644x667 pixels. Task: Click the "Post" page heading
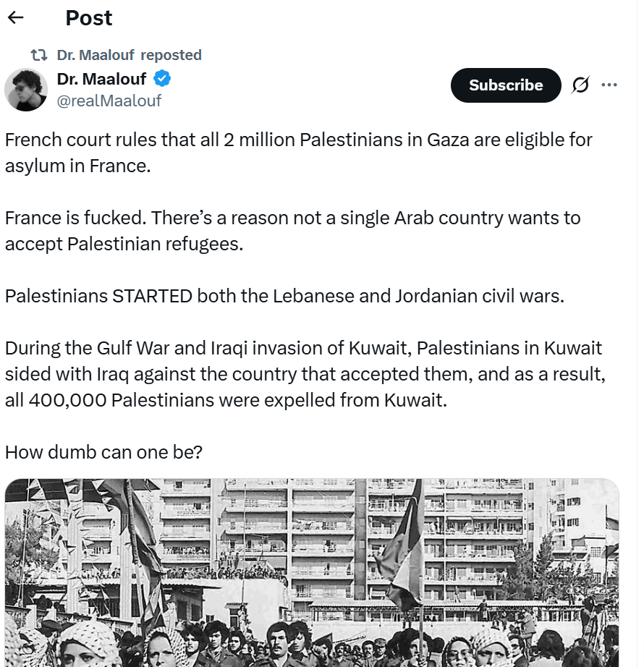pyautogui.click(x=88, y=17)
